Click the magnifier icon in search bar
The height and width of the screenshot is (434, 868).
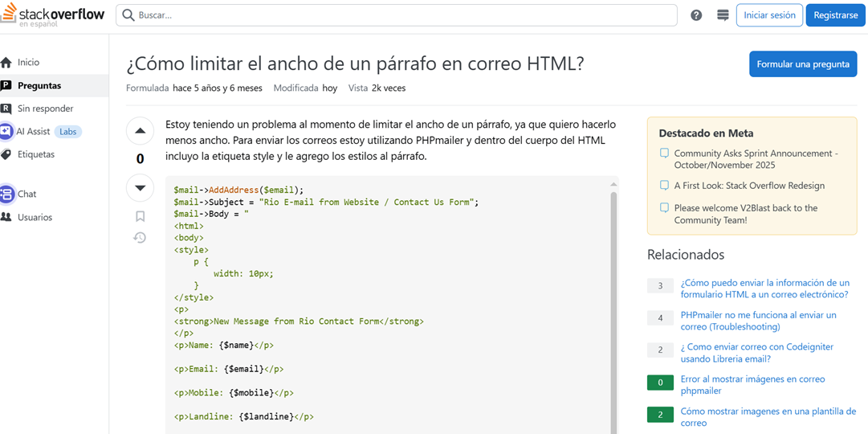pos(128,15)
